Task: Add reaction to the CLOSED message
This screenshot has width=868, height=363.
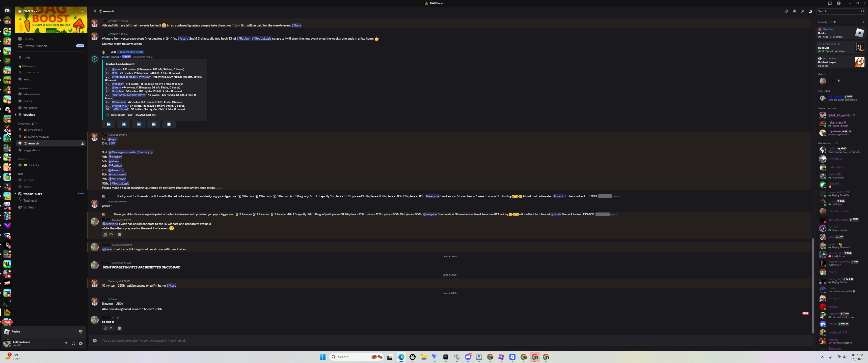Action: click(x=119, y=328)
